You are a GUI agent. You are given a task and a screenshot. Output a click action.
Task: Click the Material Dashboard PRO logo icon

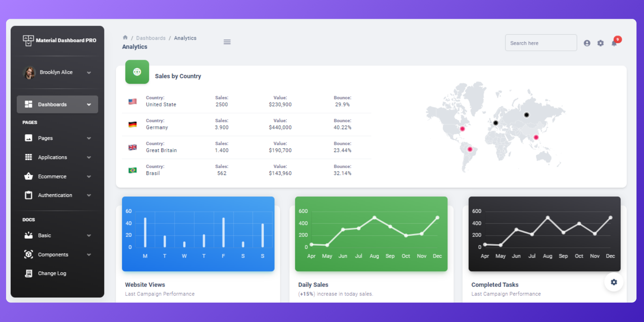[x=28, y=40]
